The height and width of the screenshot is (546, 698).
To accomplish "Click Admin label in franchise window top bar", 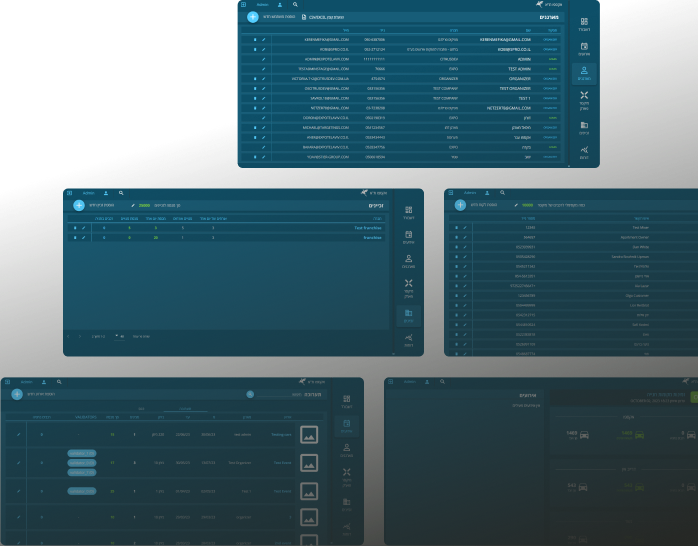I will tap(89, 193).
